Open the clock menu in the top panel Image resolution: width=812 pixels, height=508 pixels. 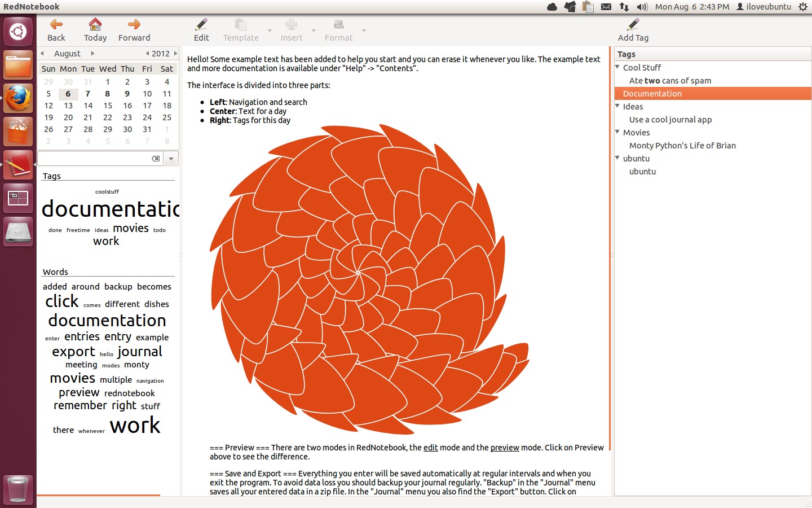(x=692, y=7)
